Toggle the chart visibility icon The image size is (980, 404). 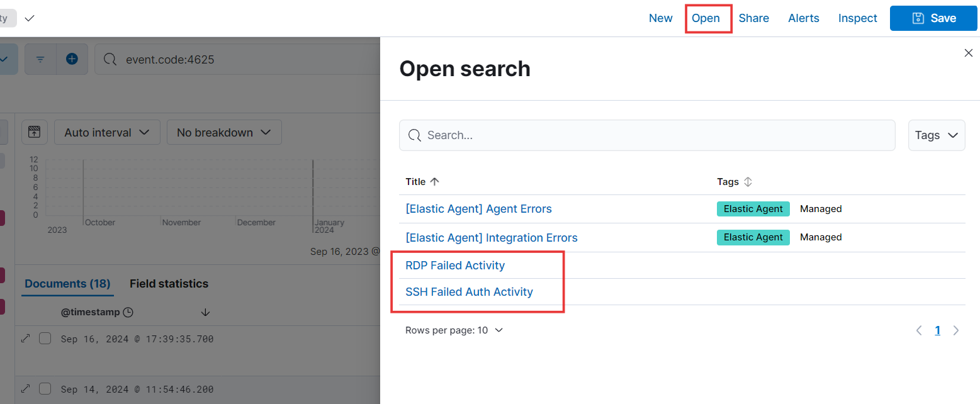[35, 132]
